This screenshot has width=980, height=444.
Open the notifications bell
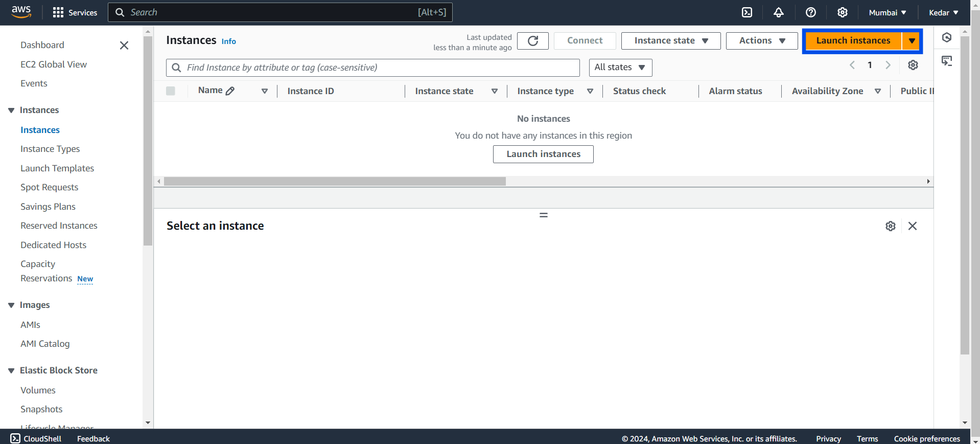coord(779,12)
